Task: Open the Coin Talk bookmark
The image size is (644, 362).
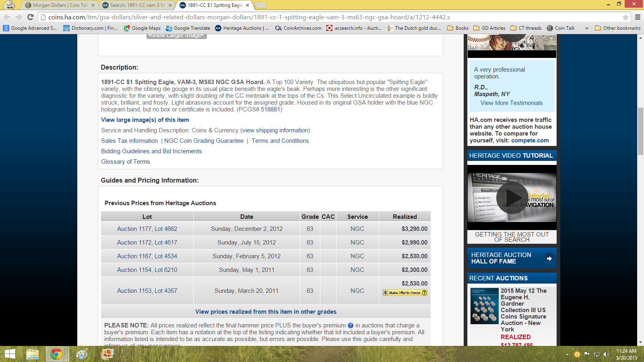Action: (561, 28)
